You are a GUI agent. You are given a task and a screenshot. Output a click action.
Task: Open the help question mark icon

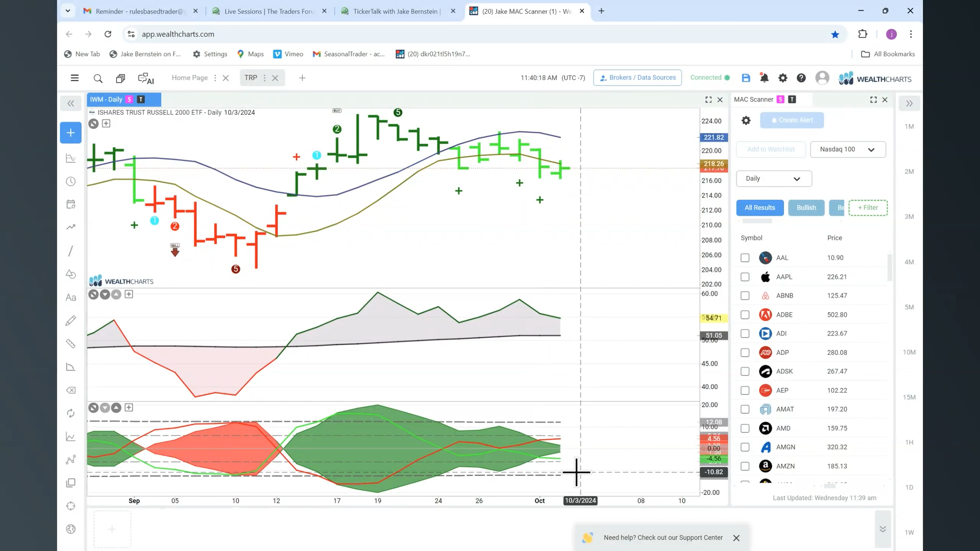point(801,78)
